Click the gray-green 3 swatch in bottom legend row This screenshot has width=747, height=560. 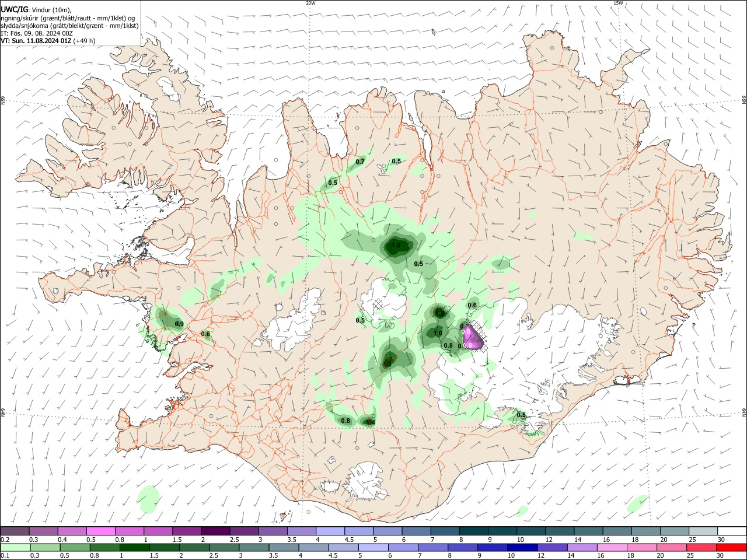254,548
